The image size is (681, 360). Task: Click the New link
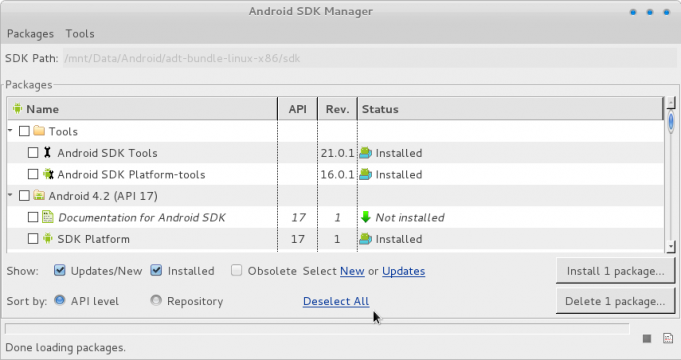tap(352, 271)
